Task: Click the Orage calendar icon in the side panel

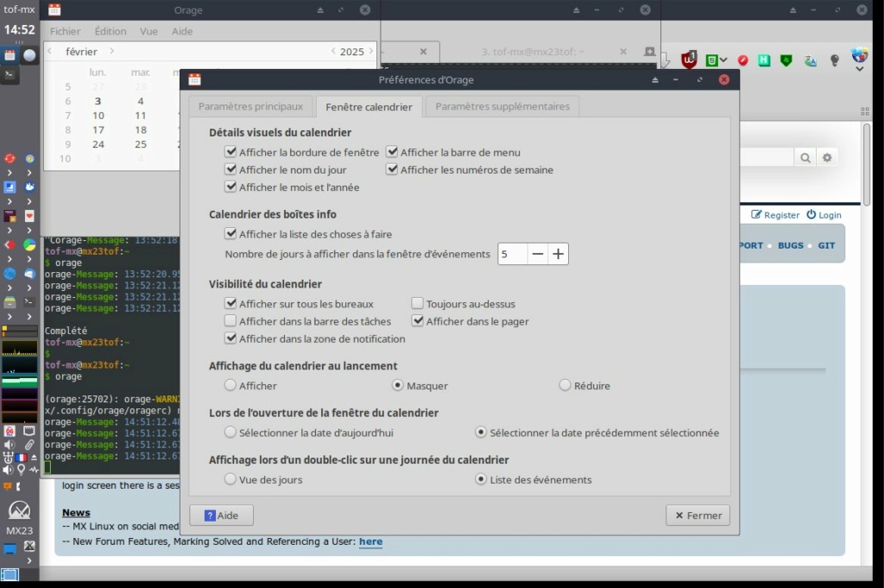Action: [9, 55]
